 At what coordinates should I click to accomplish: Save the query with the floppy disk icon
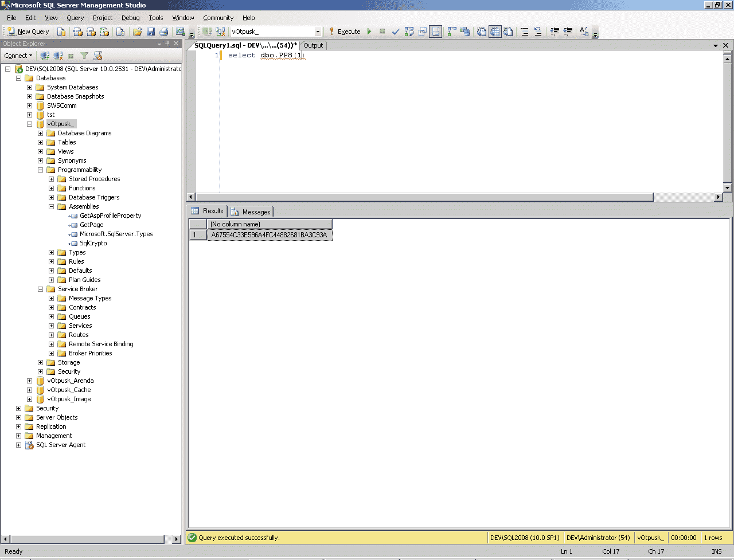tap(151, 32)
